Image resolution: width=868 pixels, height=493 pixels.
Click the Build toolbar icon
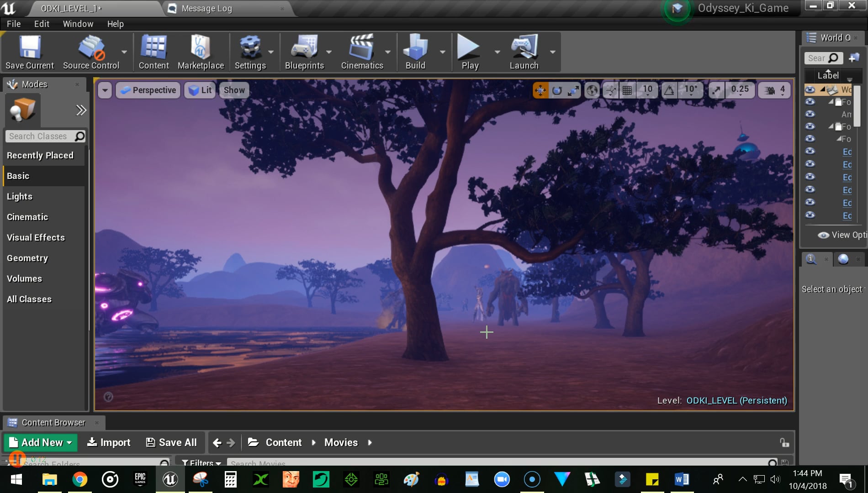point(415,52)
